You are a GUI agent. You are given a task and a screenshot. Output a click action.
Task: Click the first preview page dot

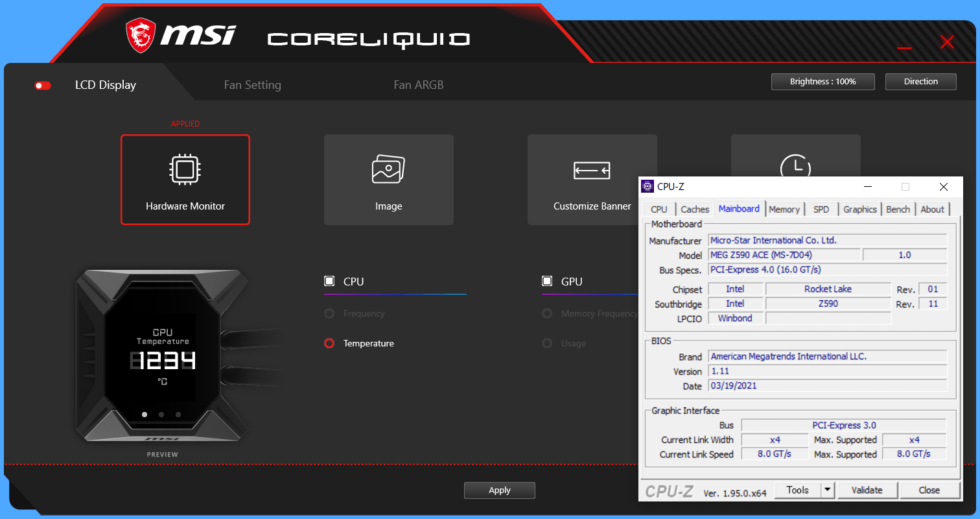point(145,414)
